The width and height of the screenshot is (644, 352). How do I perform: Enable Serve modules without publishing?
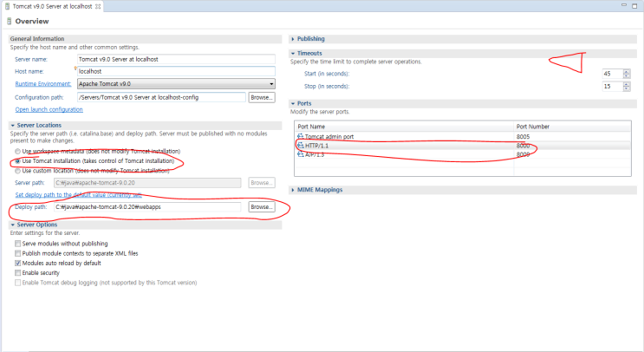click(18, 244)
